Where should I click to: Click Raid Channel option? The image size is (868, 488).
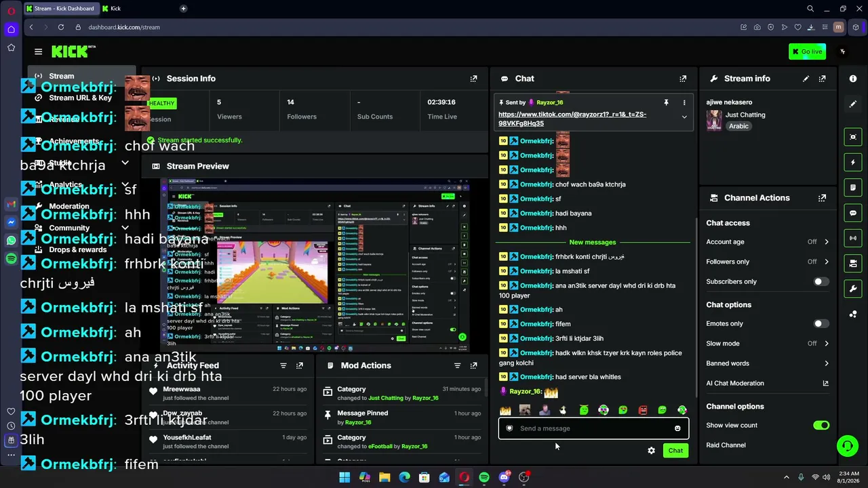[726, 445]
